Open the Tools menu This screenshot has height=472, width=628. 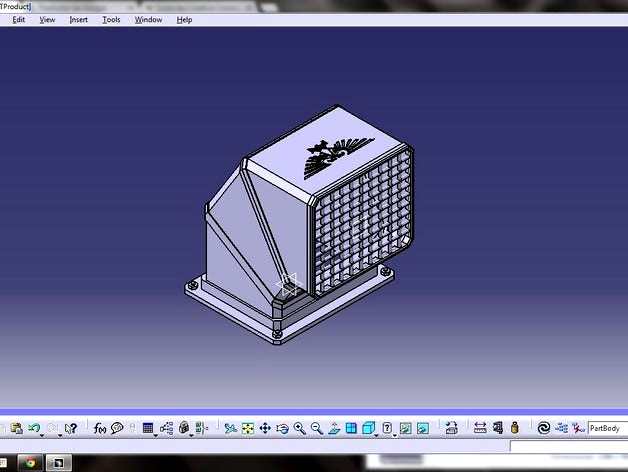[x=111, y=20]
